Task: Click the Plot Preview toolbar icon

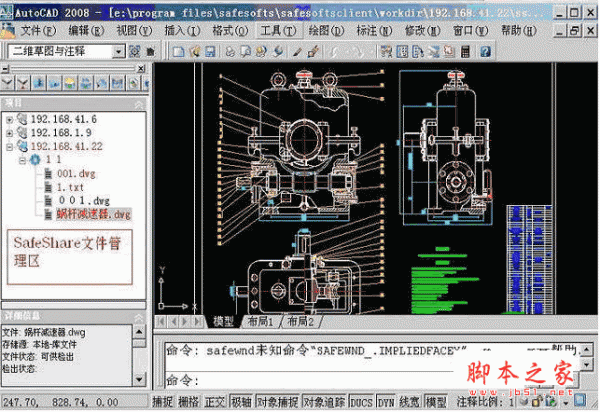Action: coord(246,52)
